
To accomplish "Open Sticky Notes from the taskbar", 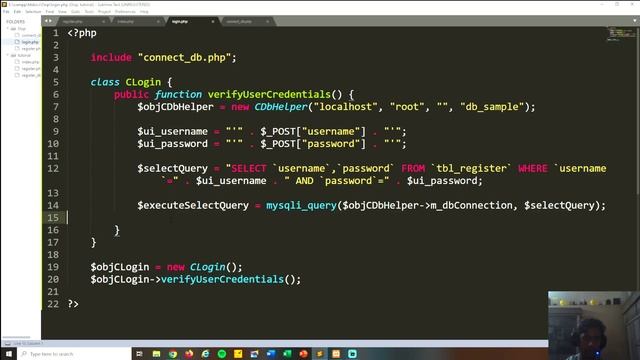I will click(x=238, y=353).
